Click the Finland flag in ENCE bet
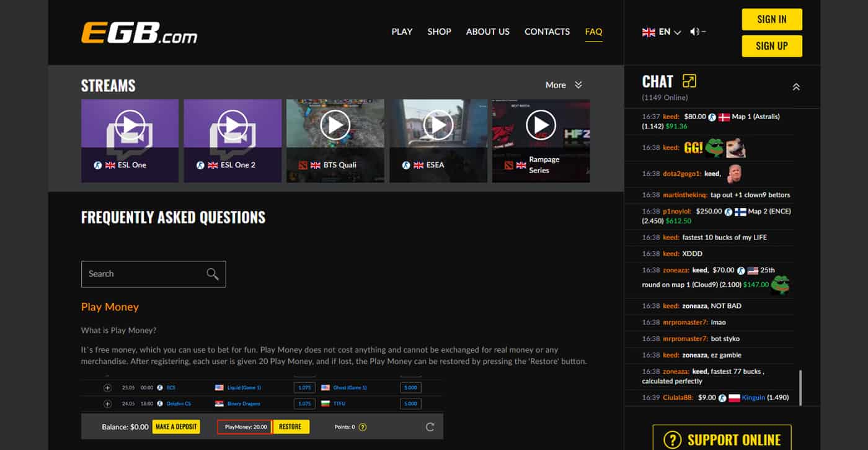The height and width of the screenshot is (450, 868). [x=740, y=212]
